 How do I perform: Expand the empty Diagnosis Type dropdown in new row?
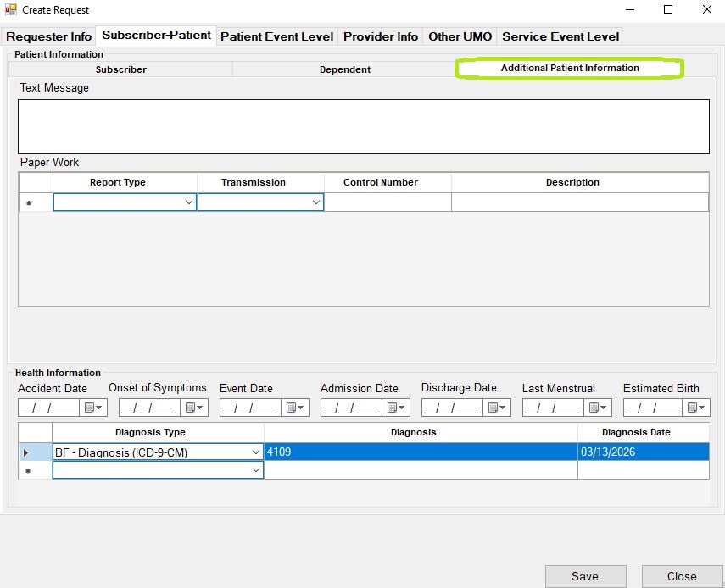tap(256, 470)
